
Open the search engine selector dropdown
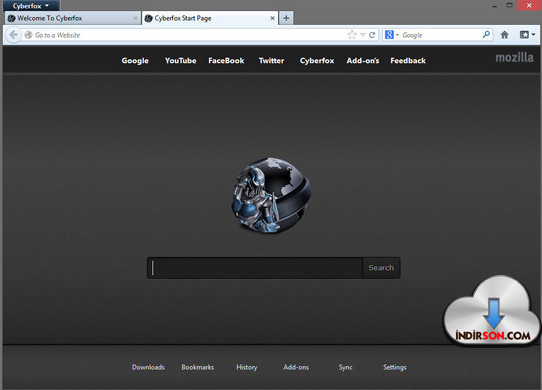coord(392,35)
